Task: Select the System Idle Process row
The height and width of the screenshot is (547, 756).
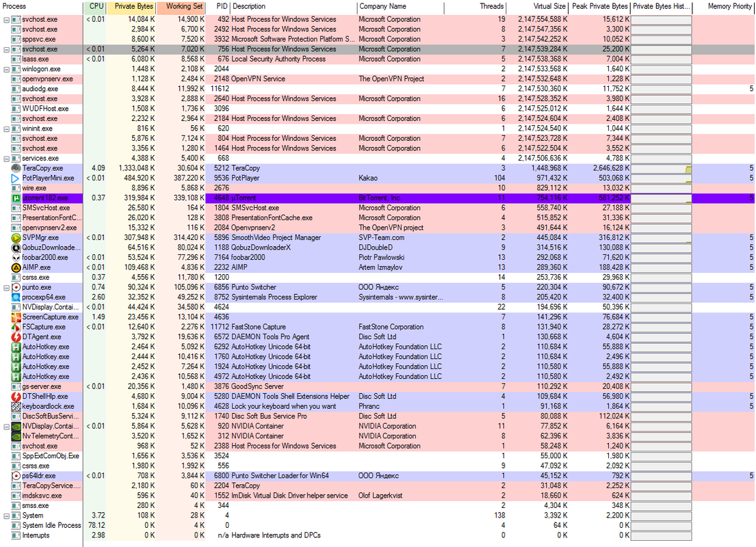Action: pos(378,525)
